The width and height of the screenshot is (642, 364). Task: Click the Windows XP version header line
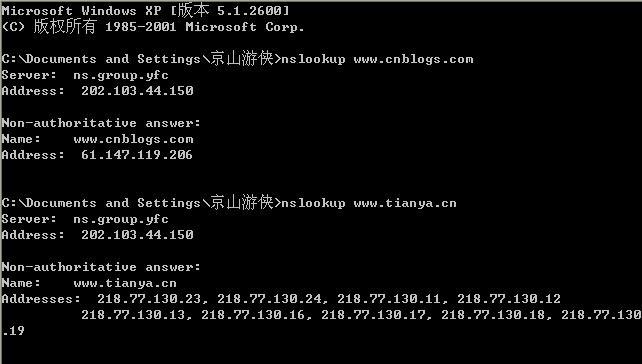(x=145, y=11)
